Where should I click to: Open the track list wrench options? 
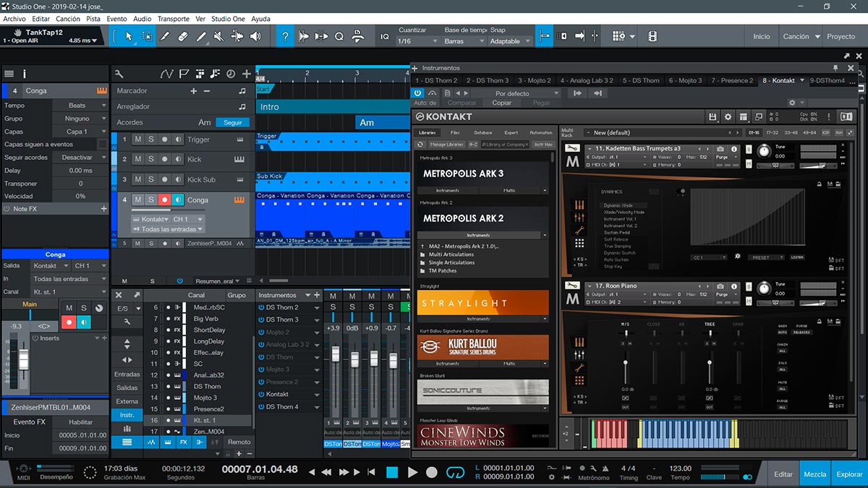[x=119, y=74]
